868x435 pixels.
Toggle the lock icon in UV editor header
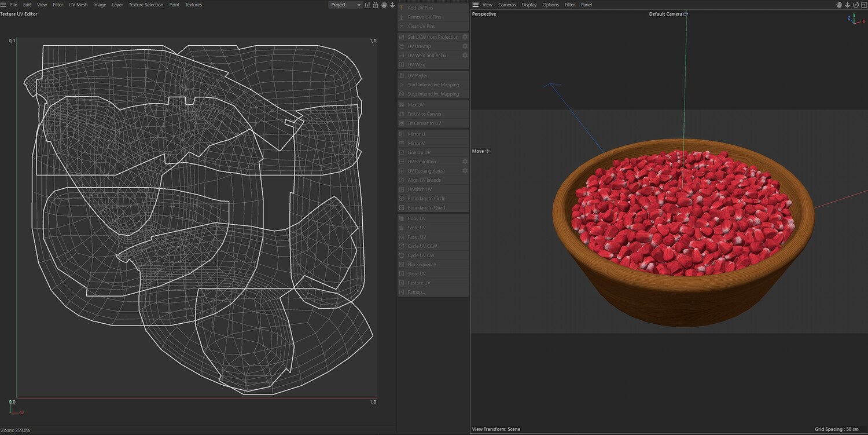(x=376, y=5)
